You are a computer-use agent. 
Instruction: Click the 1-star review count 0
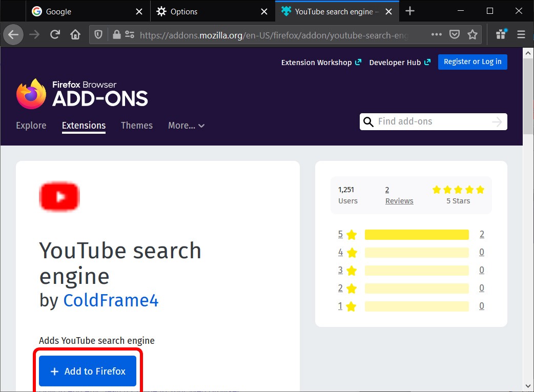click(x=482, y=306)
